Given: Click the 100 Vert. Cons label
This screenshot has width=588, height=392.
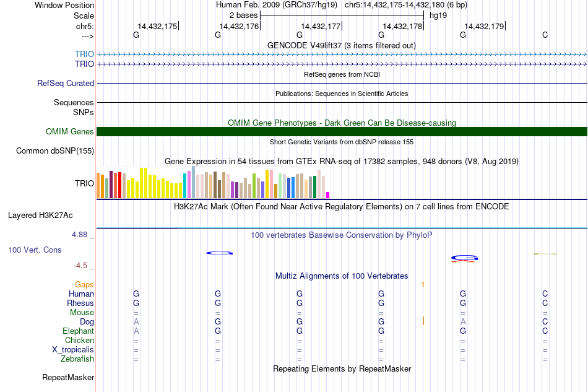Looking at the screenshot, I should point(35,250).
